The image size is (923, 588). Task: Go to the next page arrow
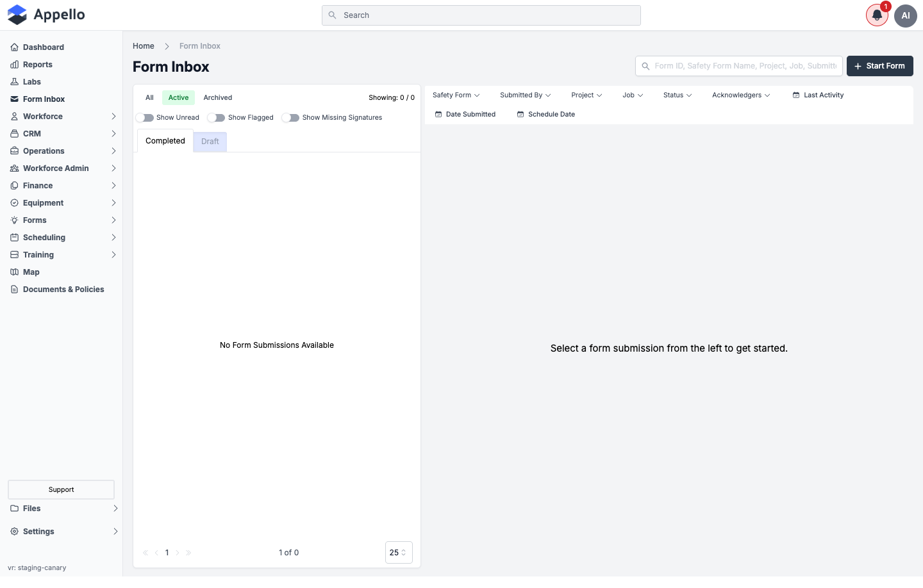(178, 553)
